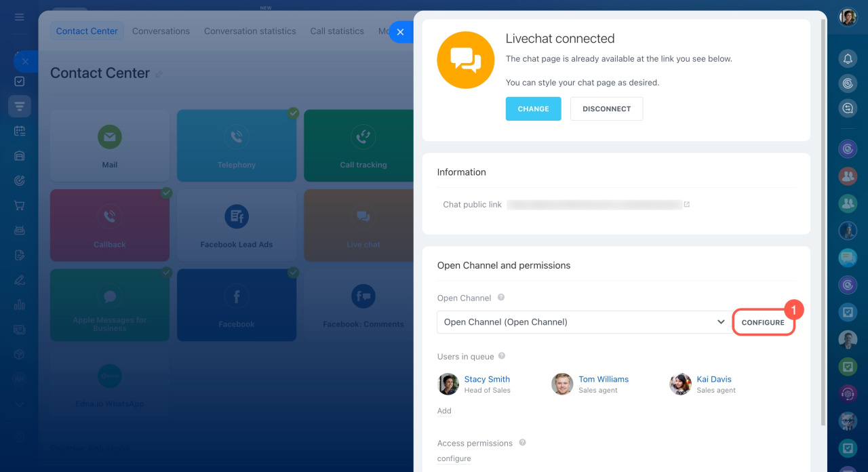Click the orange Livechat logo icon

[x=466, y=60]
